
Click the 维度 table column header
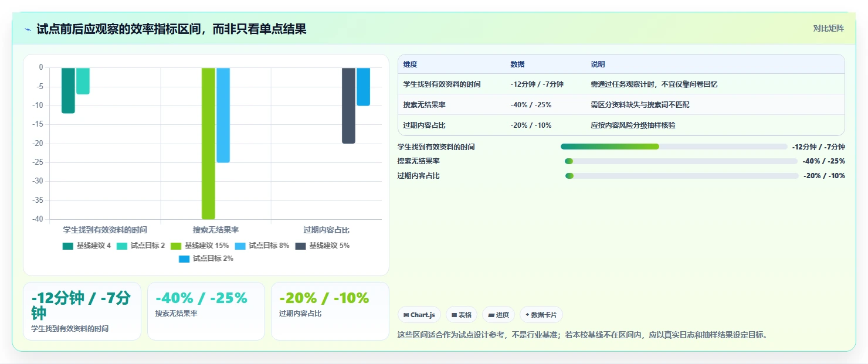(410, 64)
